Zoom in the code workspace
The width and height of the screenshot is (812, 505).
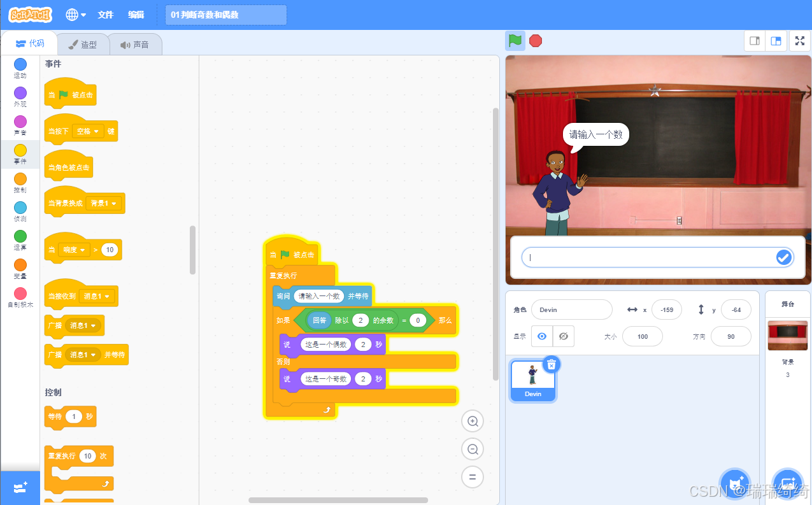tap(473, 421)
